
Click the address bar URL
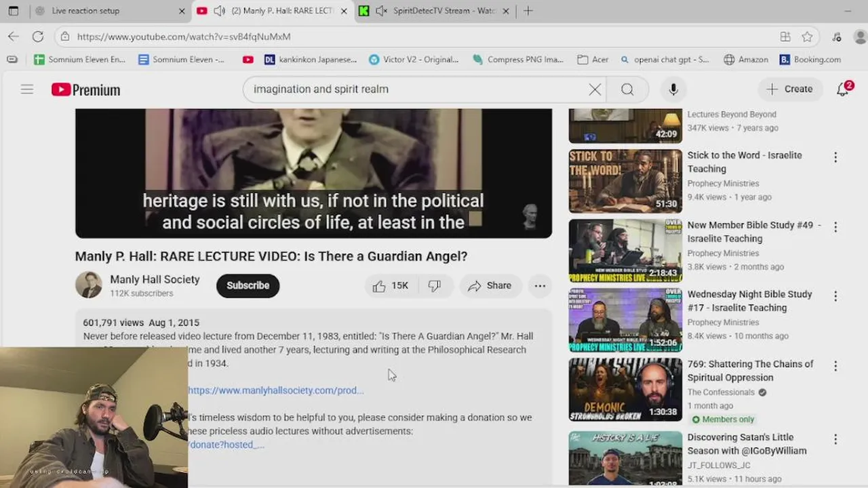point(184,37)
